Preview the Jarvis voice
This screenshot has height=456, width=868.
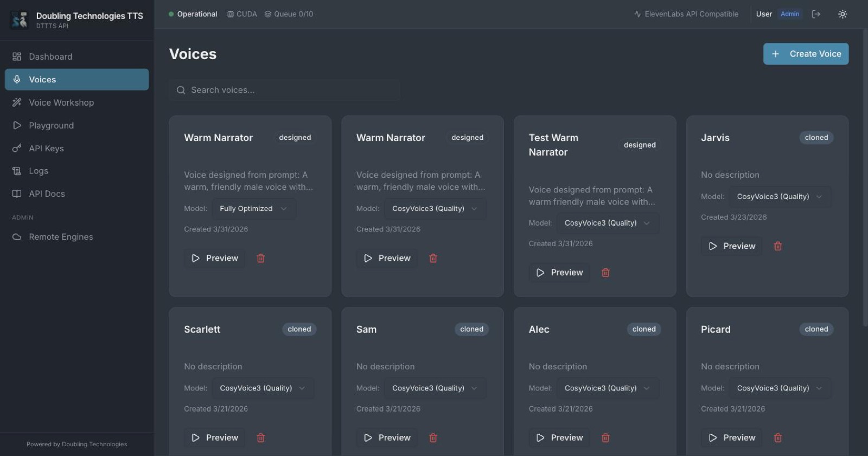731,246
